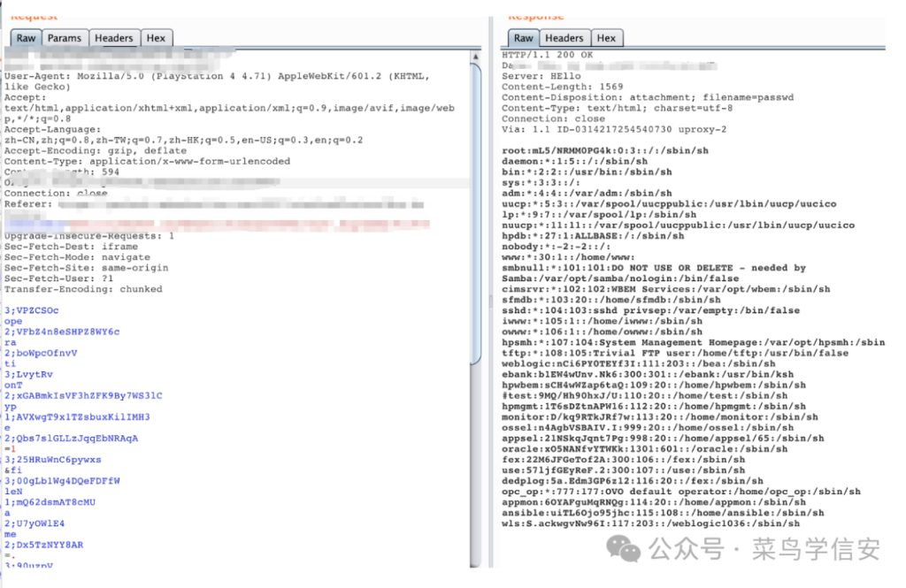The image size is (906, 588).
Task: Click the 'daemon:*:1:5' passwd line
Action: pyautogui.click(x=574, y=161)
